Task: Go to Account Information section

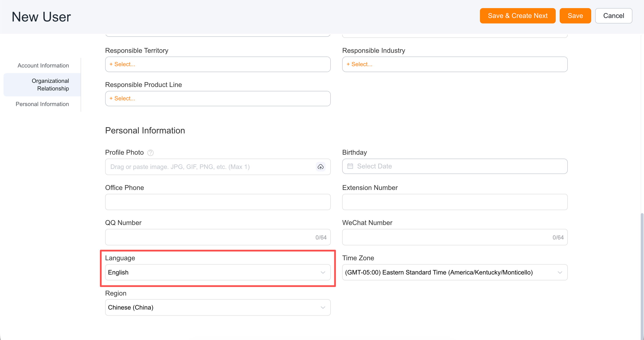Action: (x=43, y=66)
